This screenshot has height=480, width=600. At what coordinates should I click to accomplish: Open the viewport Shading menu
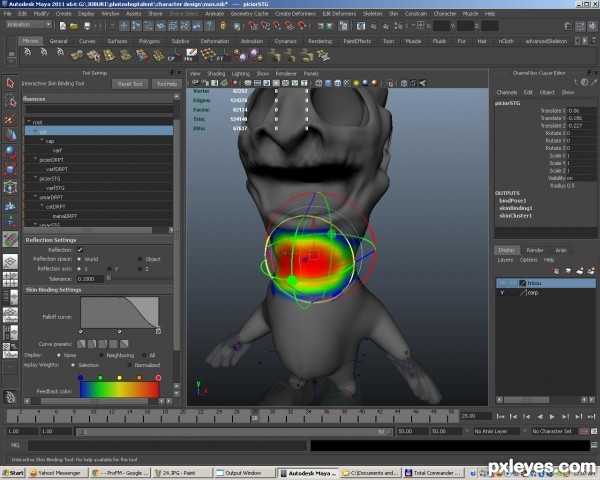pos(216,73)
